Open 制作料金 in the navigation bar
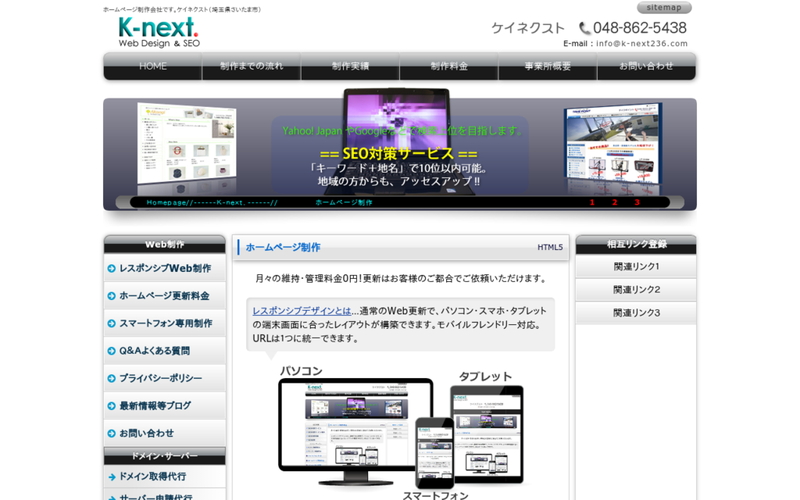 (449, 66)
